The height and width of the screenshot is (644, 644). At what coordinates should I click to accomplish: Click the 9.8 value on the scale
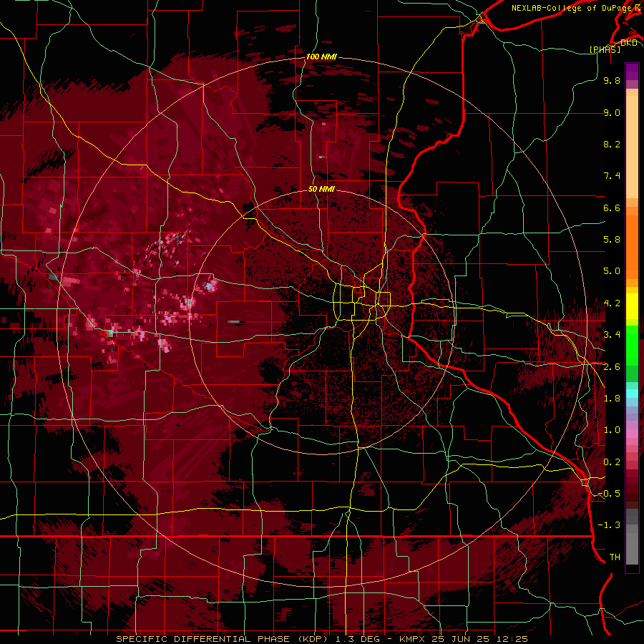[x=612, y=80]
